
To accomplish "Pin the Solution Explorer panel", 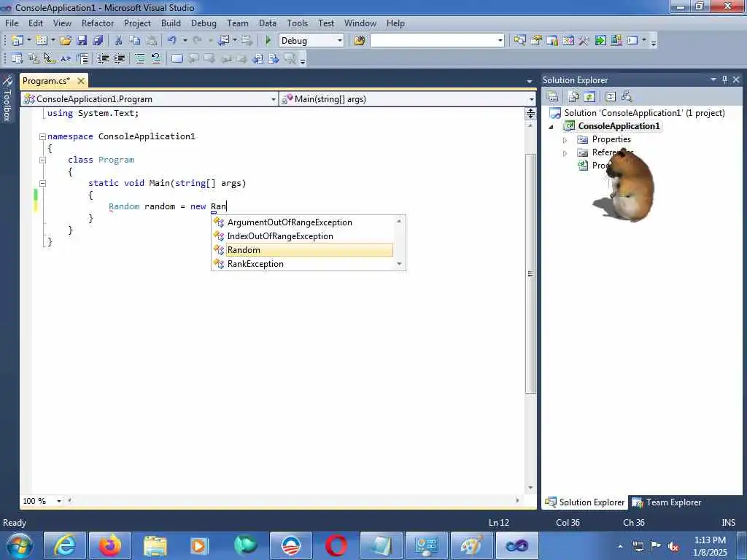I will click(724, 79).
